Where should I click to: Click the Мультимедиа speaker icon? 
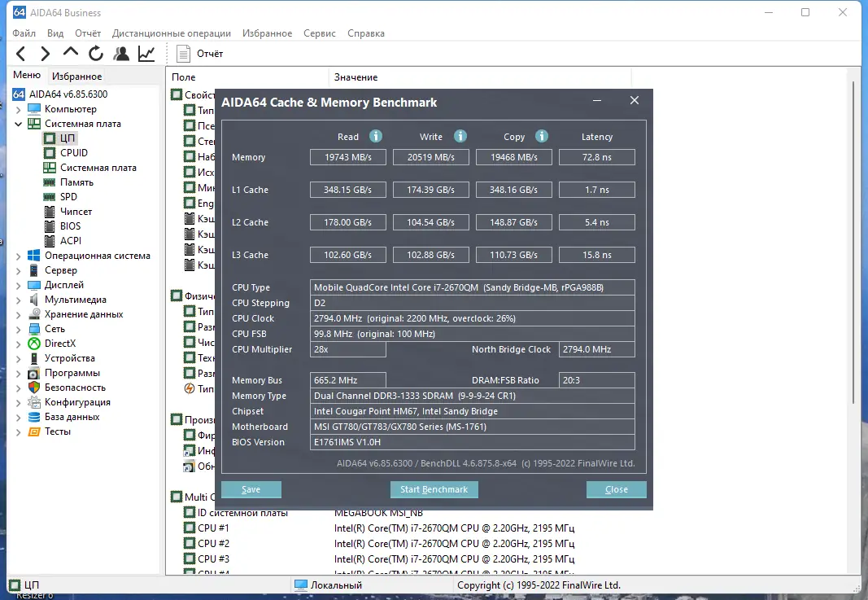pos(34,300)
